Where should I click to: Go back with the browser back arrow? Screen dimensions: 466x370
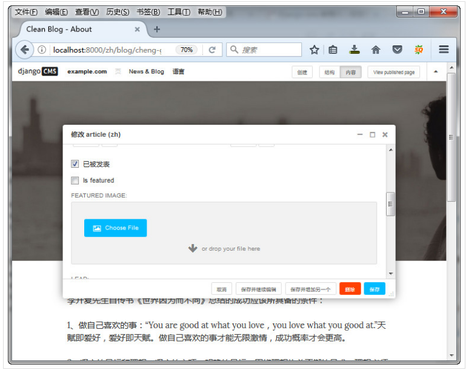[x=24, y=50]
